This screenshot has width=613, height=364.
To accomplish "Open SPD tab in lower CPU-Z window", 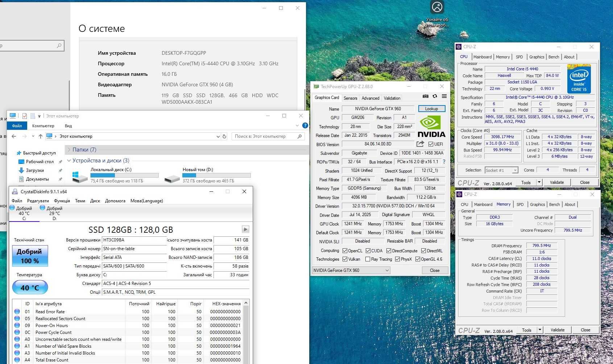I will point(520,204).
